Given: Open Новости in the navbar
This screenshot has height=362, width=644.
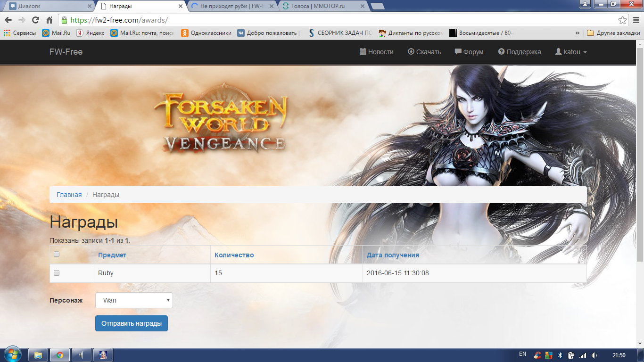Looking at the screenshot, I should (376, 52).
